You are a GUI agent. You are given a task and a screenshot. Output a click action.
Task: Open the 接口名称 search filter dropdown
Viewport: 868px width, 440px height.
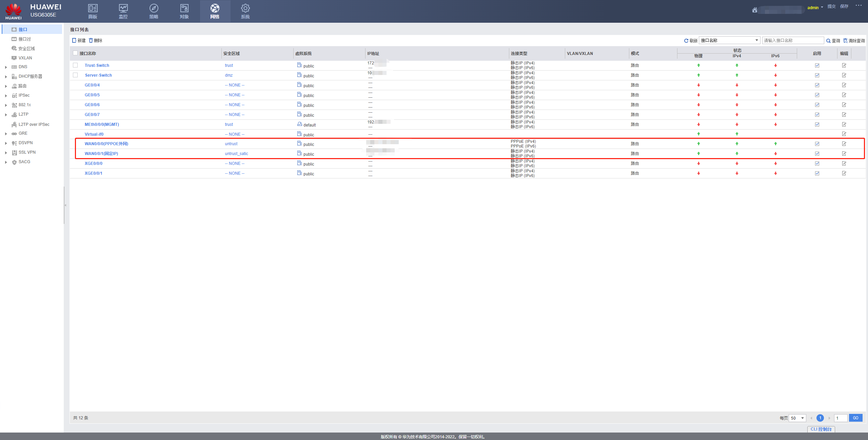click(729, 40)
